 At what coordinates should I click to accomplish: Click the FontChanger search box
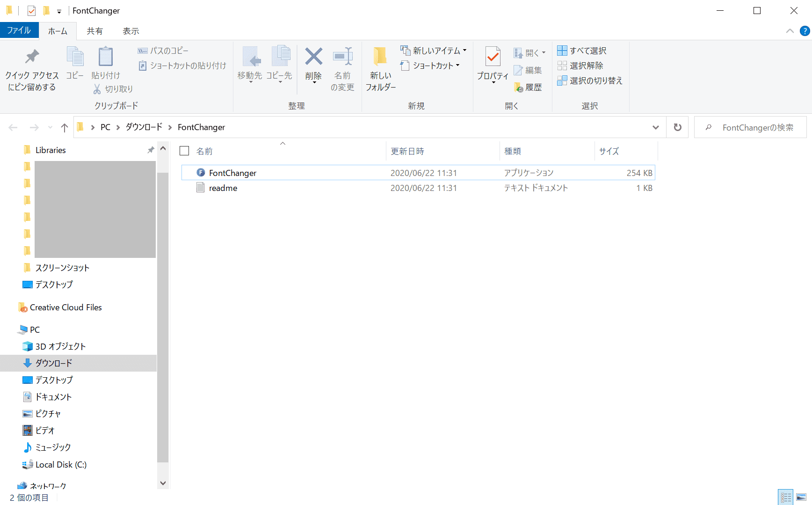tap(750, 127)
